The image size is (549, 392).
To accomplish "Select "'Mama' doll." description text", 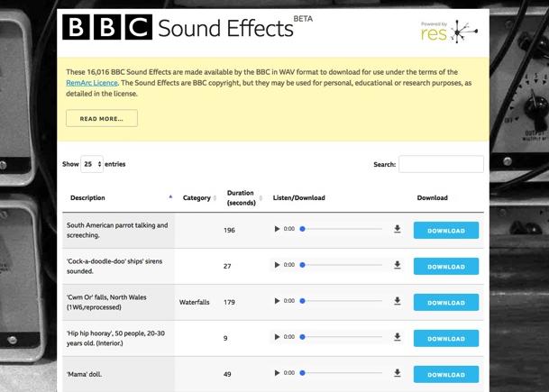I will (85, 375).
